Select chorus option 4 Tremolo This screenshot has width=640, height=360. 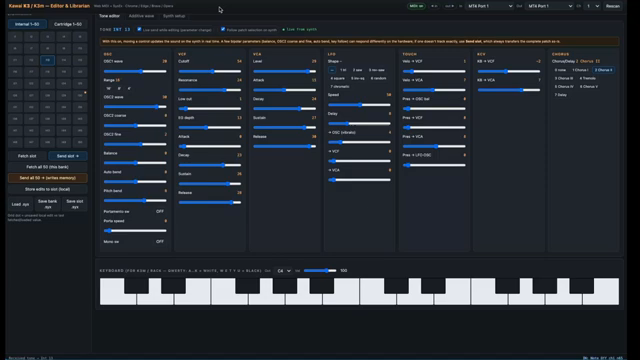pos(588,78)
